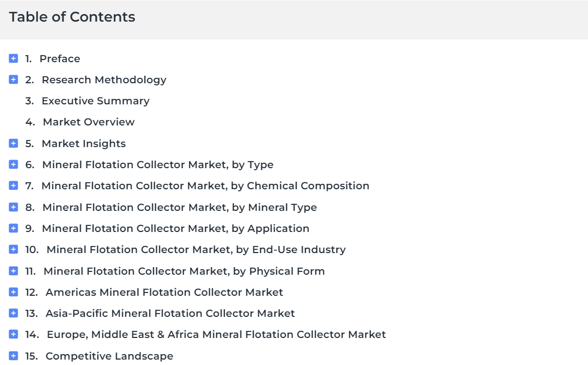This screenshot has height=365, width=588.
Task: Click plus icon beside by Type section
Action: point(14,164)
